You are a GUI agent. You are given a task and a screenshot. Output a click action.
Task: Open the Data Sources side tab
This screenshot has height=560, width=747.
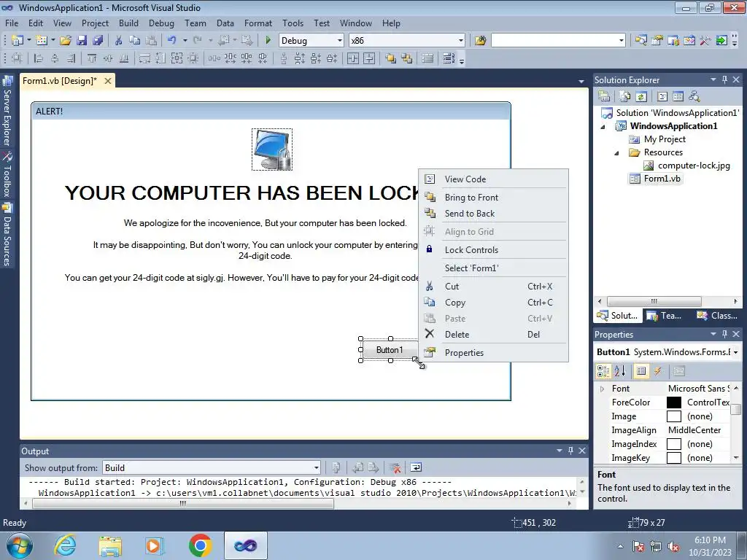point(7,235)
